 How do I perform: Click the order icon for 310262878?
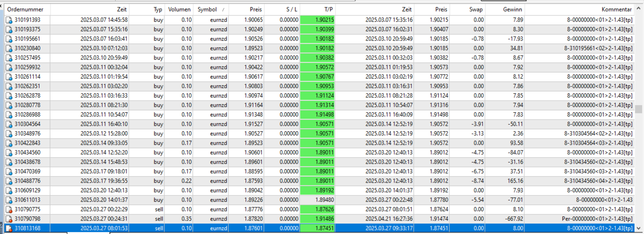tap(8, 96)
